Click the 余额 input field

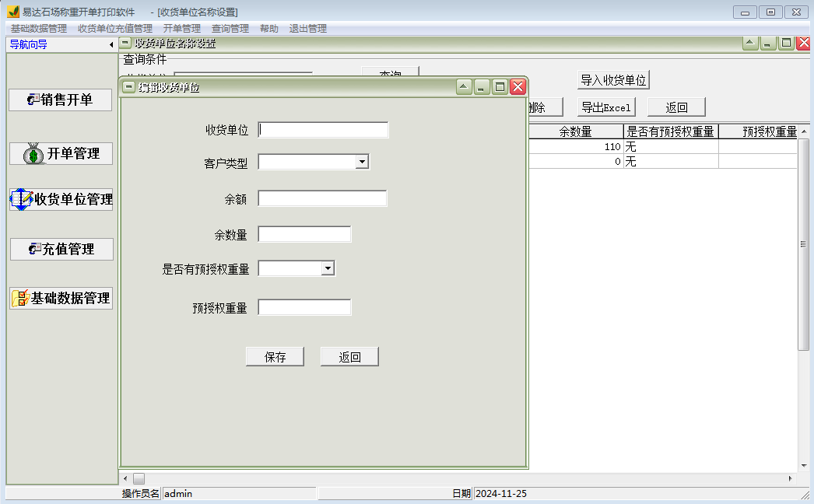tap(322, 198)
